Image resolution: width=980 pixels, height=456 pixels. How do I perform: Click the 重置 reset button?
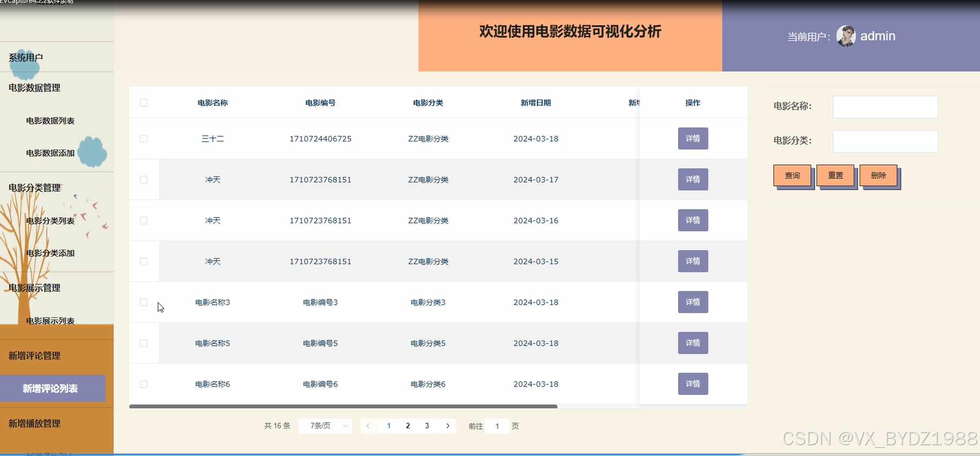(835, 175)
